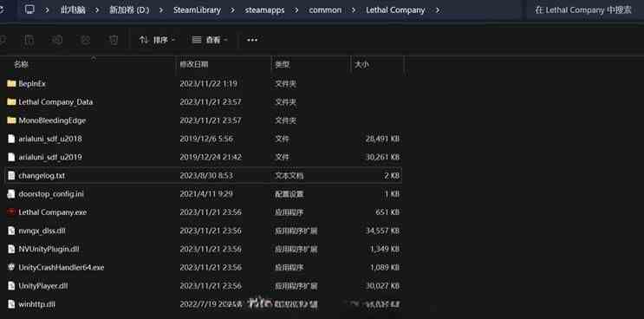644x319 pixels.
Task: Click date 2021/4/11 9:29 cell
Action: pos(206,194)
